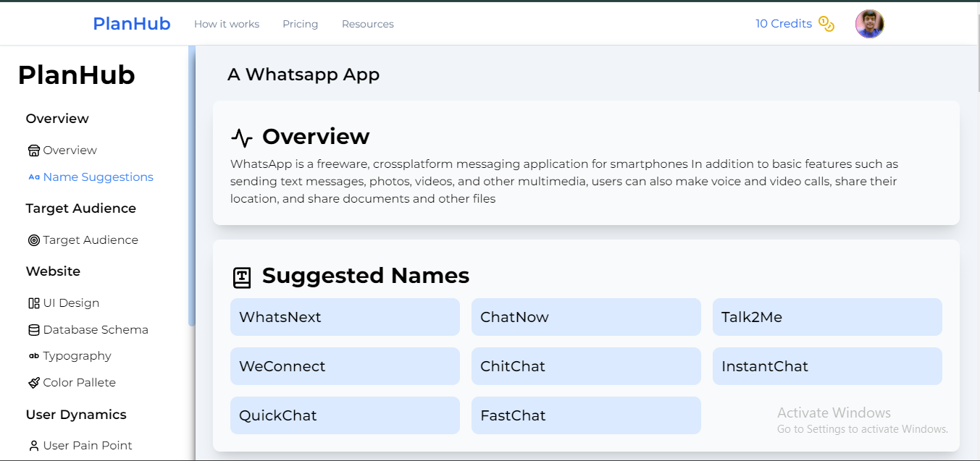Click the PlanHub logo in top navbar
This screenshot has width=980, height=461.
[131, 24]
